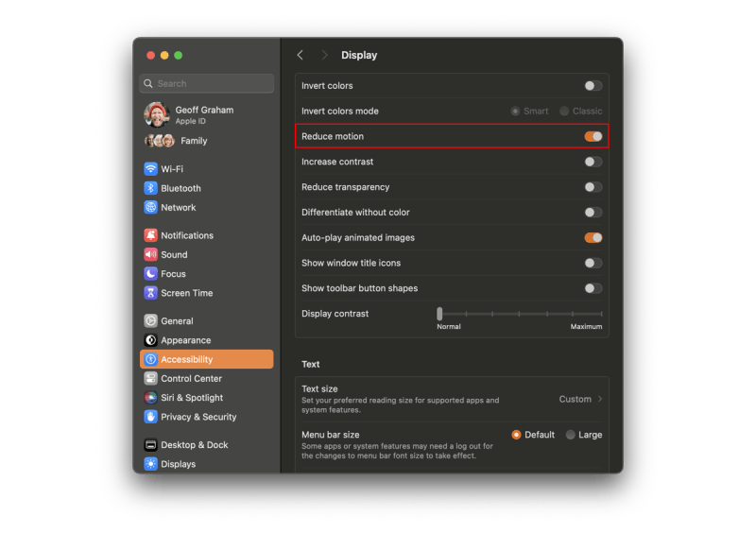Turn off the Reduce motion switch
The height and width of the screenshot is (533, 756).
pyautogui.click(x=593, y=136)
